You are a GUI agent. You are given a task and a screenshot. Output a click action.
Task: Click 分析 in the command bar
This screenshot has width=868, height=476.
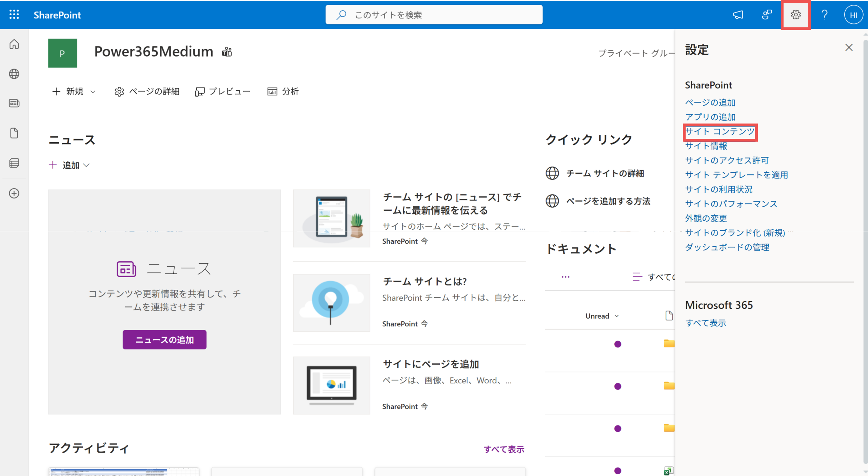click(283, 92)
